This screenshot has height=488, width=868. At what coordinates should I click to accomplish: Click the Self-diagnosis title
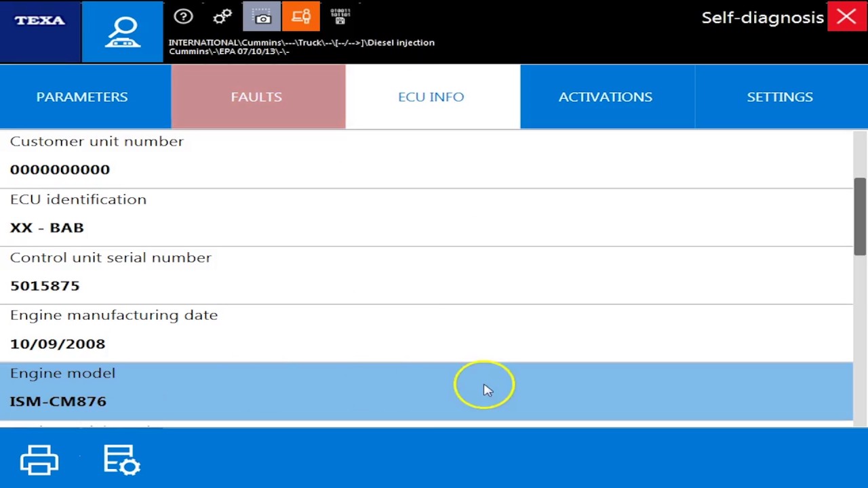point(762,18)
